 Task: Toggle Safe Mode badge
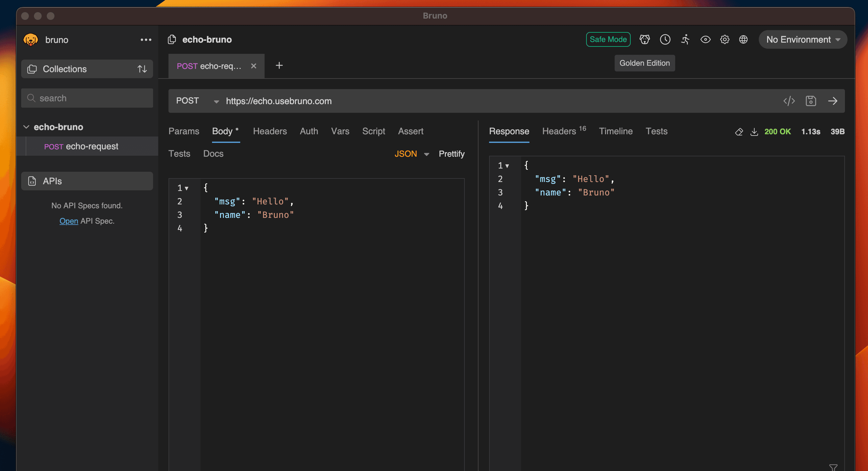608,39
